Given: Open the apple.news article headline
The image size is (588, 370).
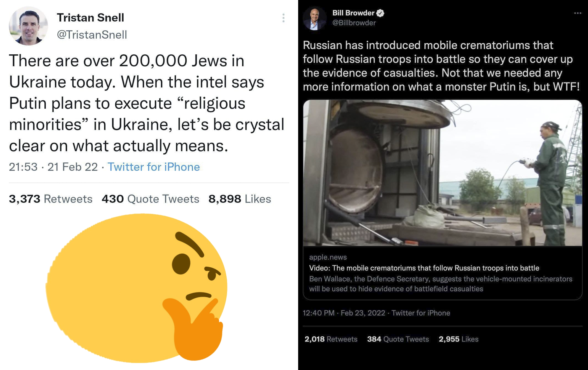Looking at the screenshot, I should coord(424,268).
